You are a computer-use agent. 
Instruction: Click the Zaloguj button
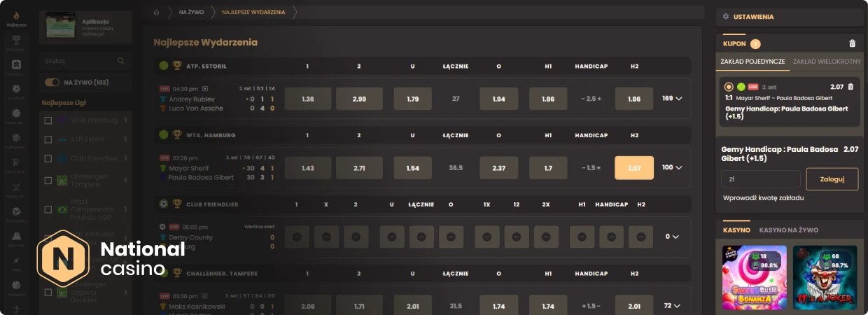832,179
